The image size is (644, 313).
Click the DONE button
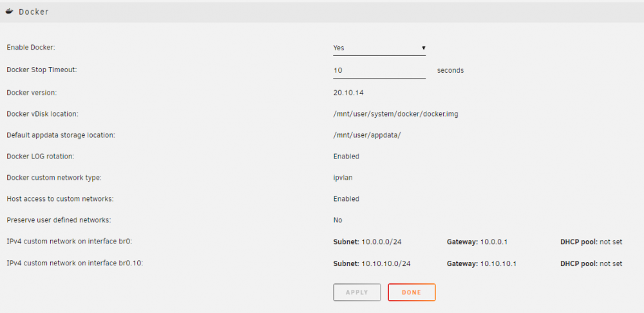point(412,292)
